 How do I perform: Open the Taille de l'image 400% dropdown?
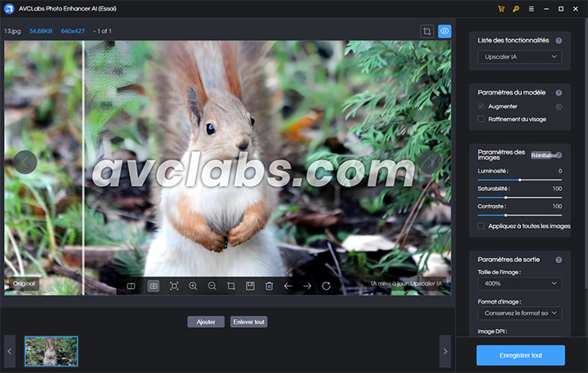click(x=519, y=284)
